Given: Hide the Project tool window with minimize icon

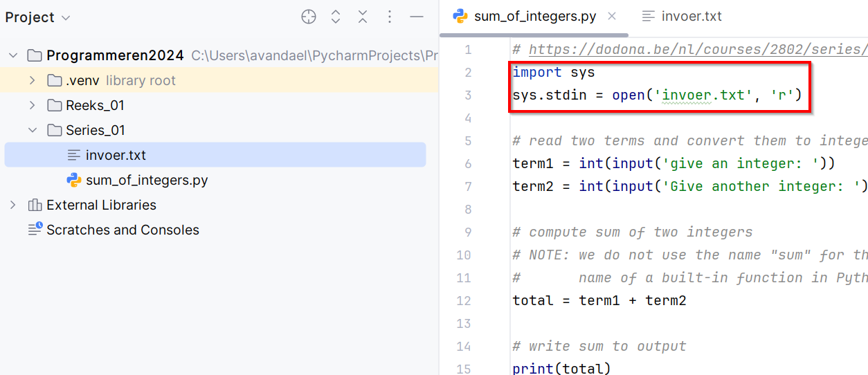Looking at the screenshot, I should (x=417, y=17).
